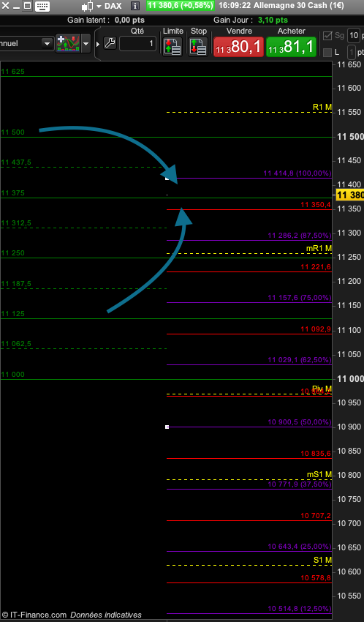Click the Gain latent 0,00 pts value
364x622 pixels.
coord(129,20)
